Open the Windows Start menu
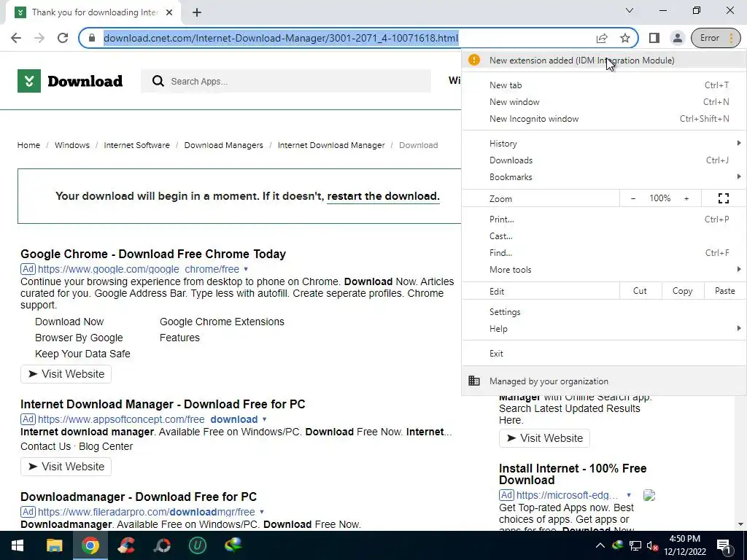 18,545
